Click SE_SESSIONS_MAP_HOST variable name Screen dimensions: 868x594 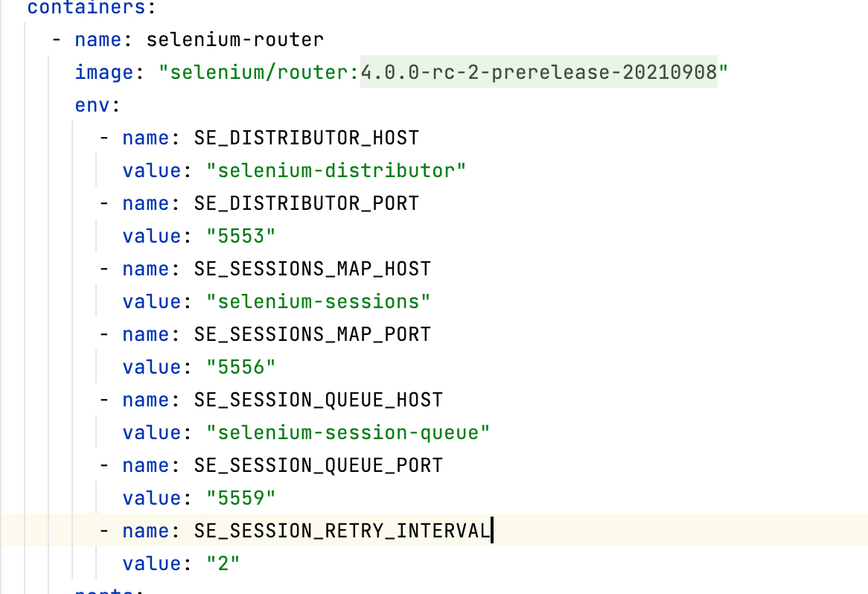312,269
